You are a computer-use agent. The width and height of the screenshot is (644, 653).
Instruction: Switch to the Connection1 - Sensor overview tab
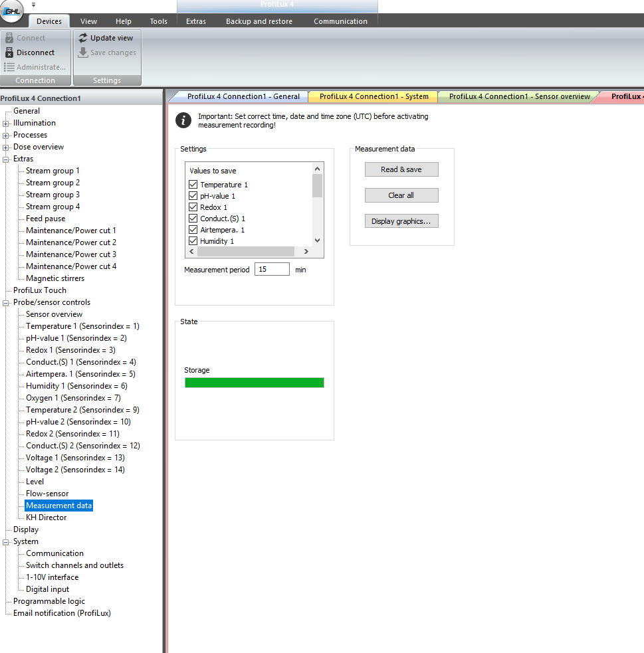point(520,96)
